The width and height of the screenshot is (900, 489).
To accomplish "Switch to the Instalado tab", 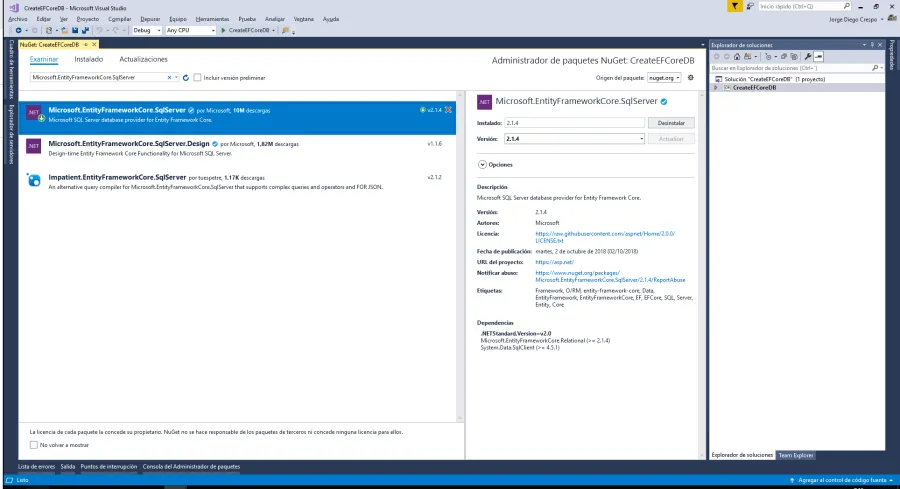I will (x=88, y=59).
